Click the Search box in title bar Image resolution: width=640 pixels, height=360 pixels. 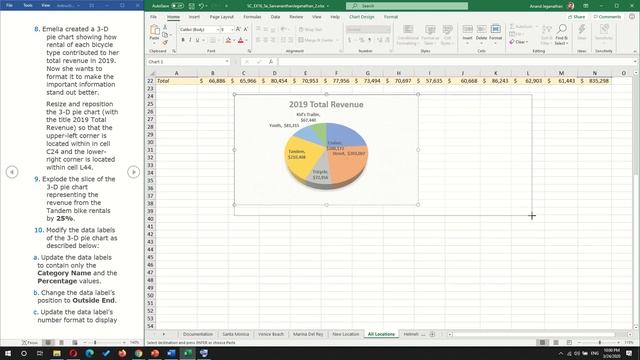(x=407, y=6)
